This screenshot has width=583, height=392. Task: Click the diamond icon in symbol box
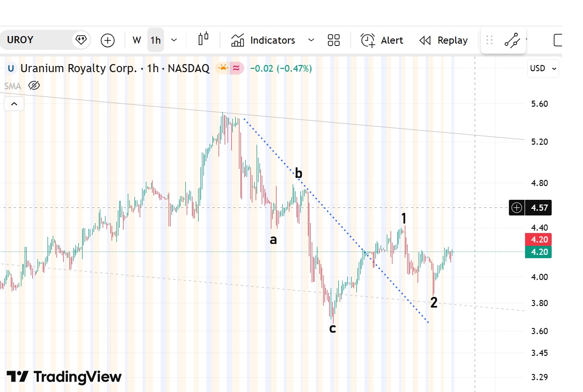[x=81, y=40]
